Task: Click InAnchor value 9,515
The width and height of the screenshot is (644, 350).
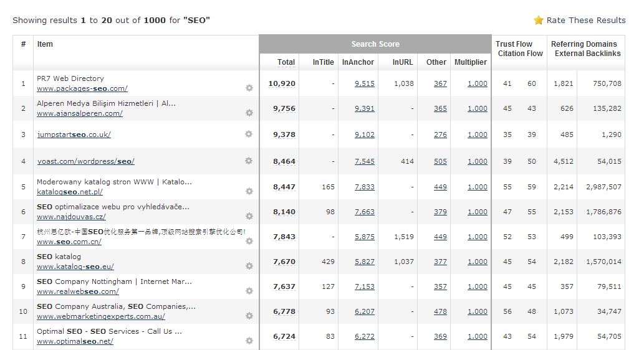Action: [365, 83]
